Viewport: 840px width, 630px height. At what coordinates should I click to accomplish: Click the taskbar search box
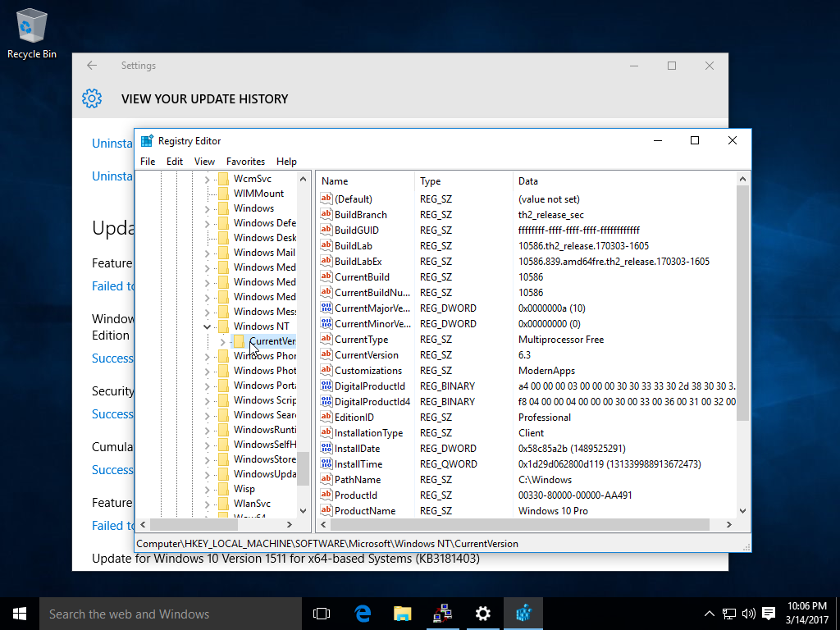[x=171, y=614]
